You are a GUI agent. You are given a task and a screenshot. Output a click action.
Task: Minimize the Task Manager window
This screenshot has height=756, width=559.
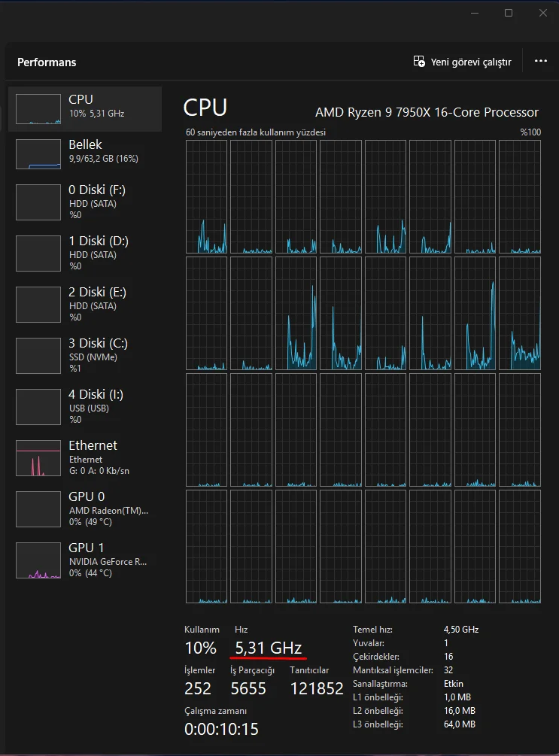tap(474, 13)
